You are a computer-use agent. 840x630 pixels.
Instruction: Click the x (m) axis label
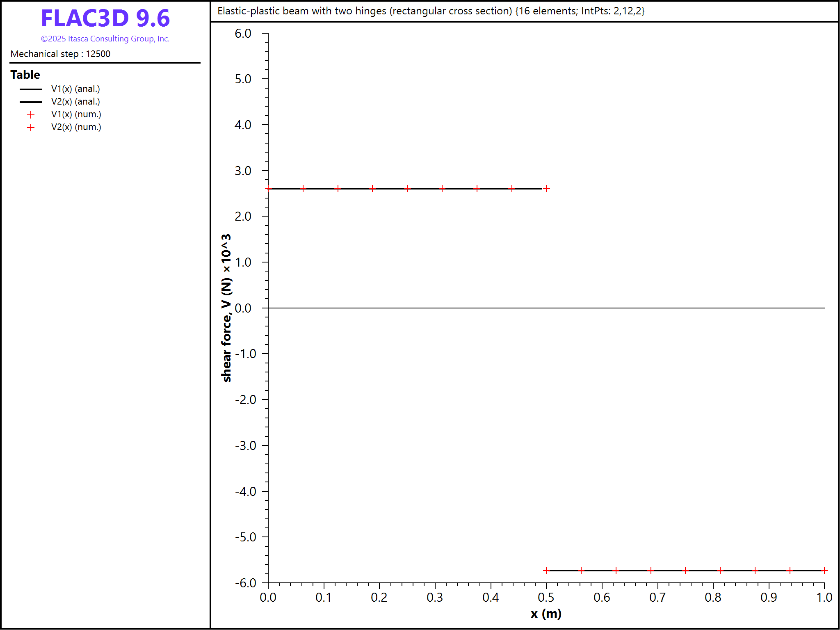546,614
